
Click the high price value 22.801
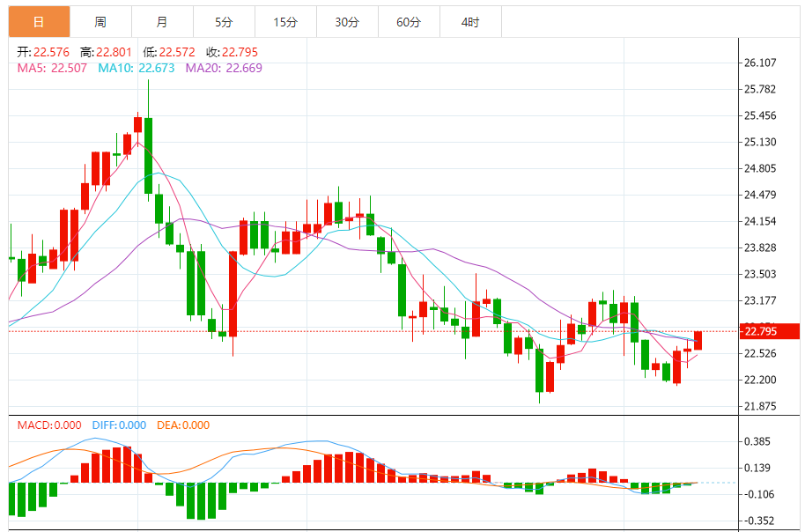point(114,52)
